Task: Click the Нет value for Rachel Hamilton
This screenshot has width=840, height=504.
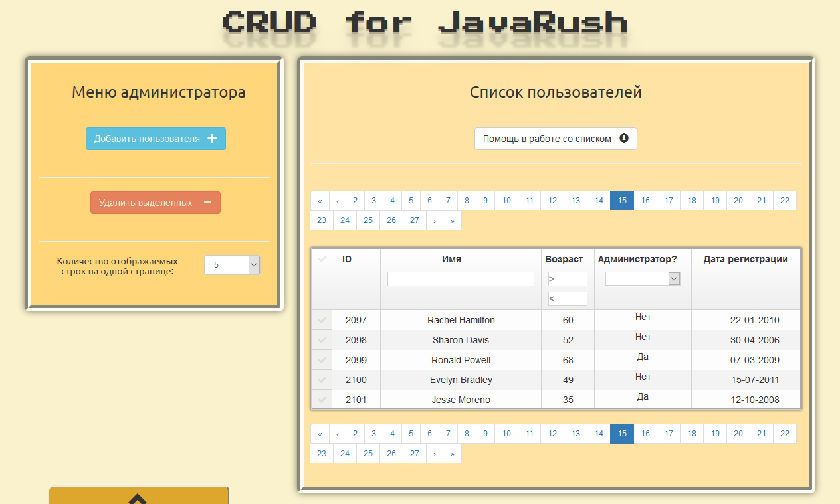Action: pyautogui.click(x=643, y=317)
